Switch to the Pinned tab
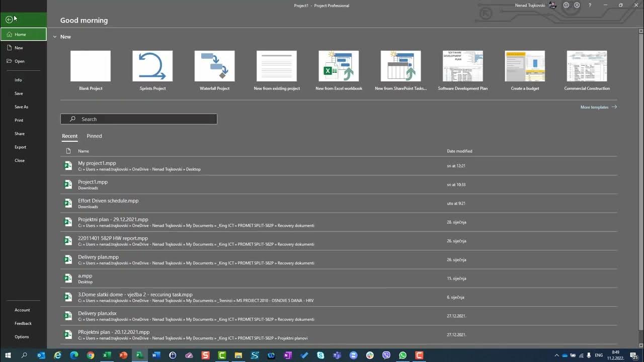Viewport: 644px width, 362px height. 94,136
